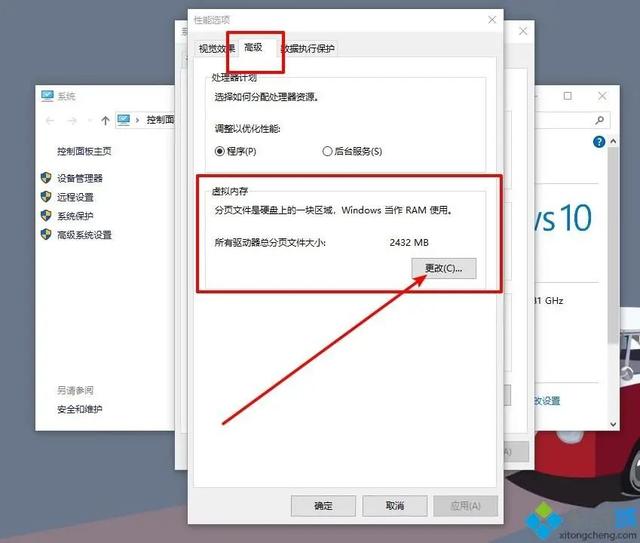This screenshot has width=640, height=543.
Task: Go forward in System window navigation
Action: coord(72,120)
